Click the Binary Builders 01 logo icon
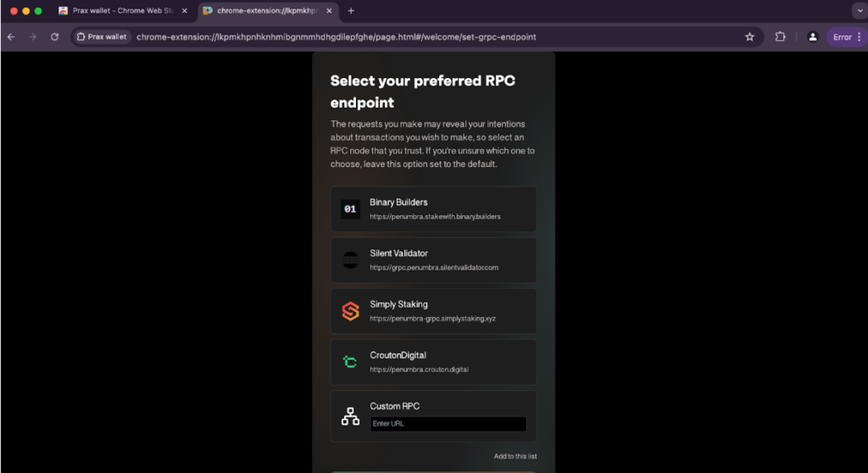 350,209
